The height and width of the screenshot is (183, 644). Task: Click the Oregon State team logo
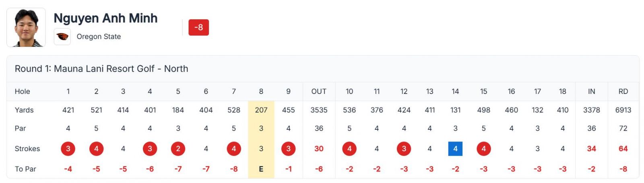pos(62,37)
